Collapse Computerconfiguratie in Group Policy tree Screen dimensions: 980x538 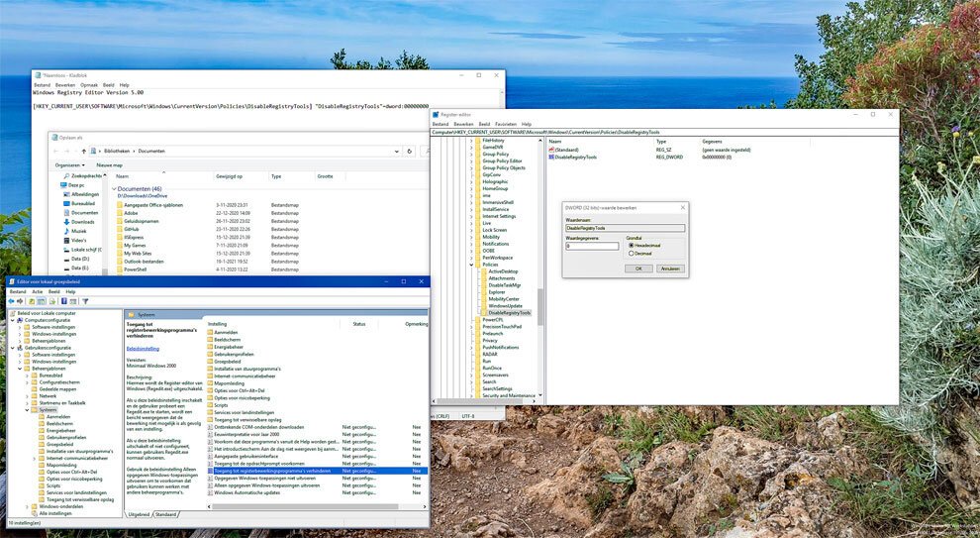tap(13, 320)
